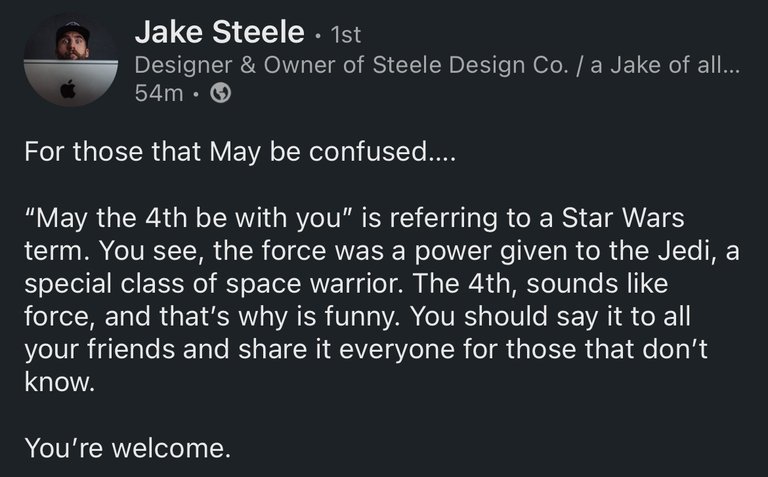
Task: Click the word "know." ending the paragraph
Action: pyautogui.click(x=59, y=382)
